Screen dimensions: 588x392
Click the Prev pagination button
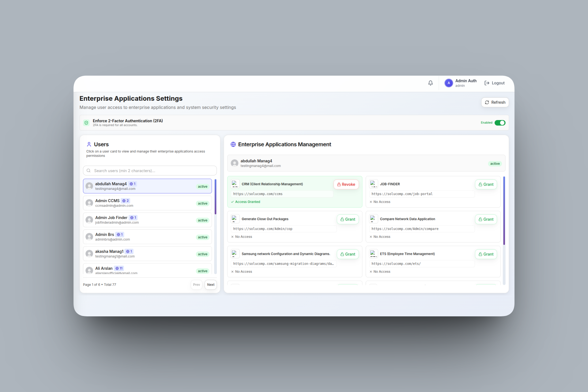[x=196, y=285]
